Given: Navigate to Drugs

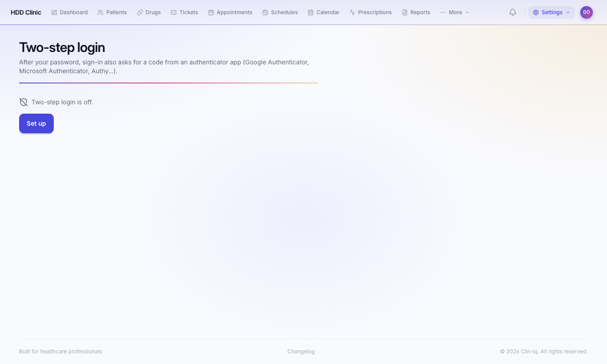Looking at the screenshot, I should (149, 12).
